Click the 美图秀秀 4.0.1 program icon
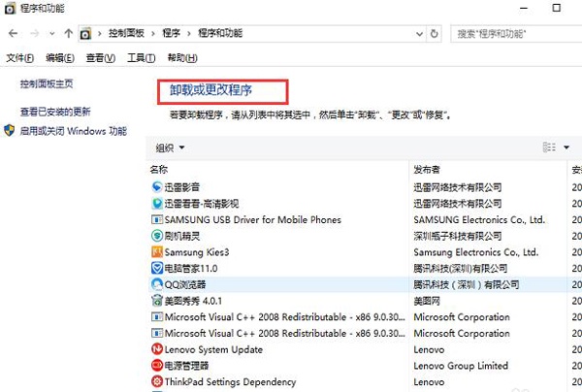 157,302
